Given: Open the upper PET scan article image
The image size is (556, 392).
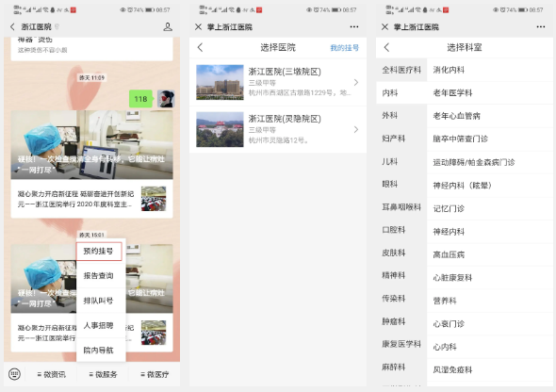Looking at the screenshot, I should tap(91, 144).
